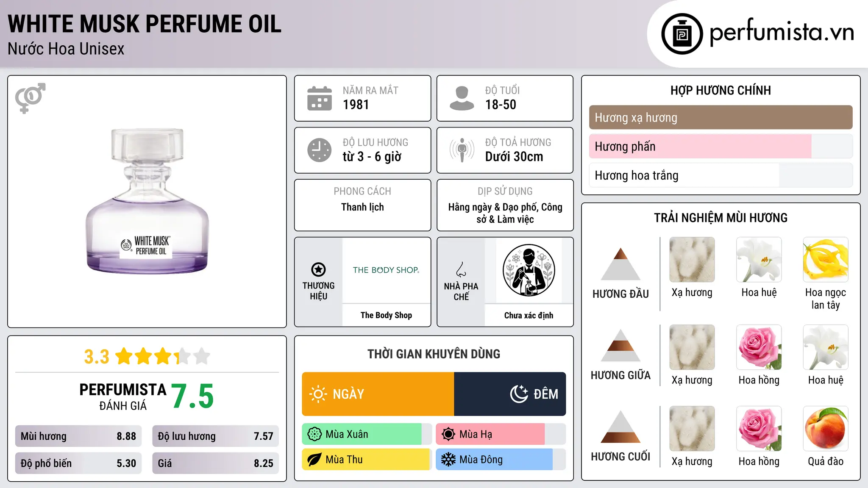The width and height of the screenshot is (868, 488).
Task: Click the calendar icon beside NĂM RA MẮT
Action: pos(320,98)
